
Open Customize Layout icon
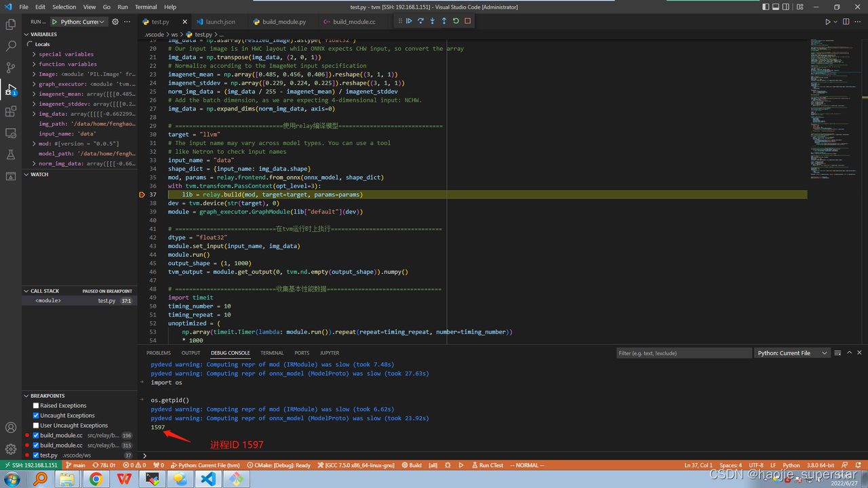(x=800, y=7)
